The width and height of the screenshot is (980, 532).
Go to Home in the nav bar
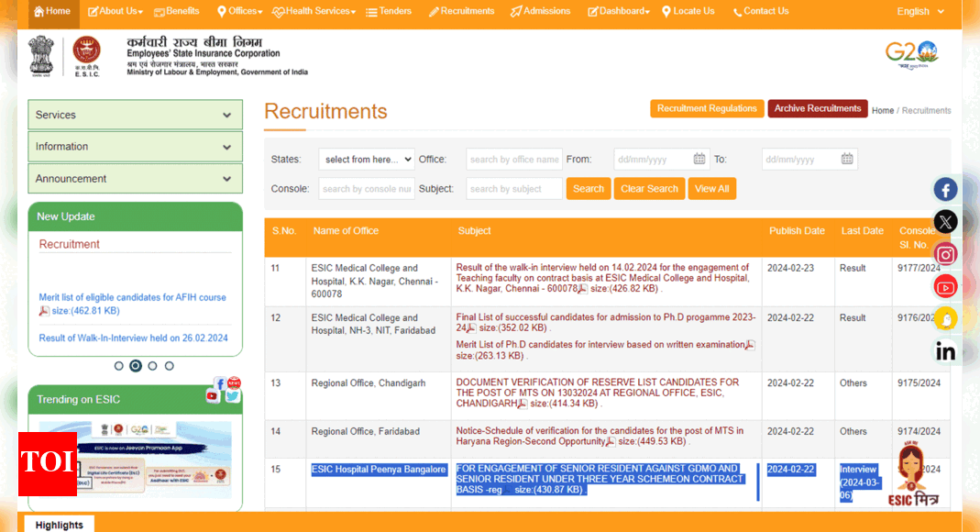coord(52,11)
